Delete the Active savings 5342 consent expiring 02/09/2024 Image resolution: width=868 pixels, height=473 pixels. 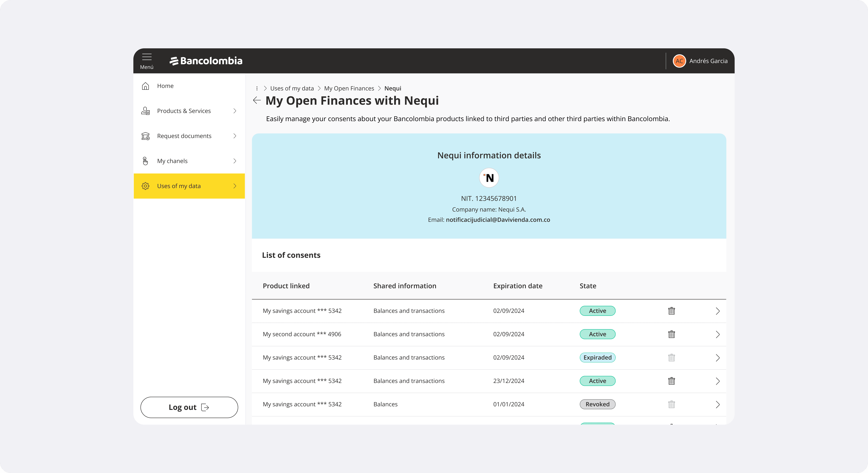[671, 311]
